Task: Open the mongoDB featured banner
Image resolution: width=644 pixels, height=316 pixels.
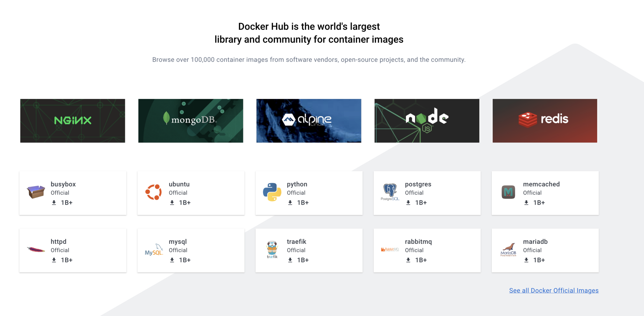Action: (191, 121)
